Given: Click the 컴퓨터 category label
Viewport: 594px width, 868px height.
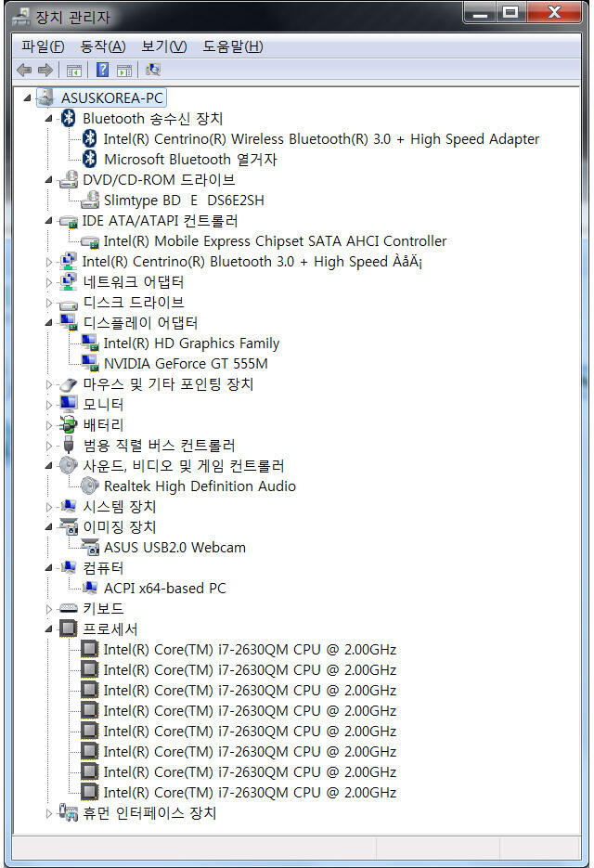Looking at the screenshot, I should [103, 568].
